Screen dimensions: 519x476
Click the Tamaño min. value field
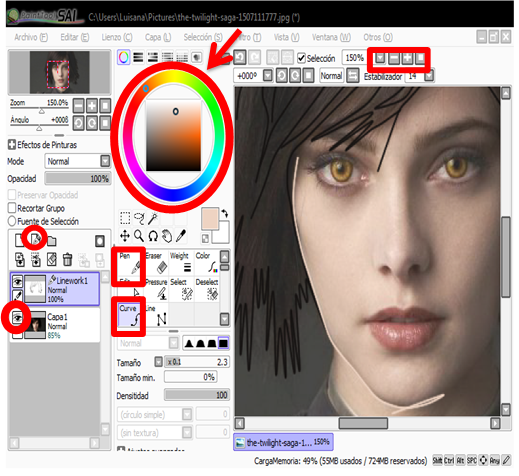pos(190,377)
